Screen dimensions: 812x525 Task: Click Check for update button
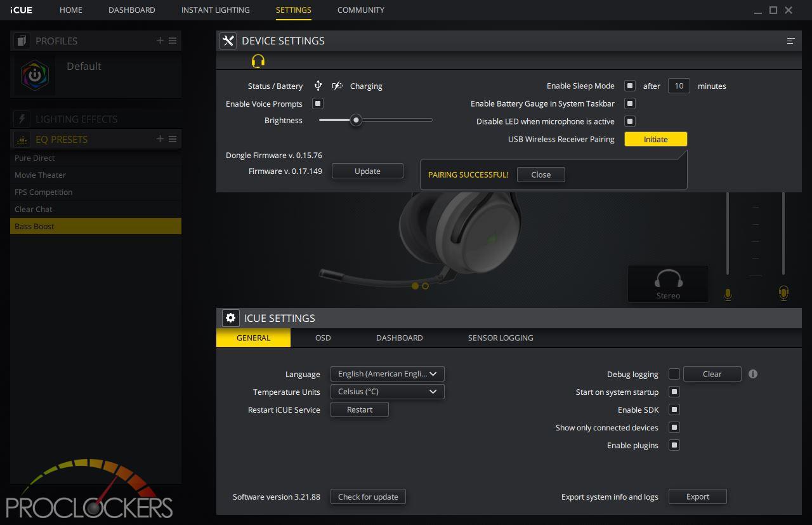click(x=368, y=496)
